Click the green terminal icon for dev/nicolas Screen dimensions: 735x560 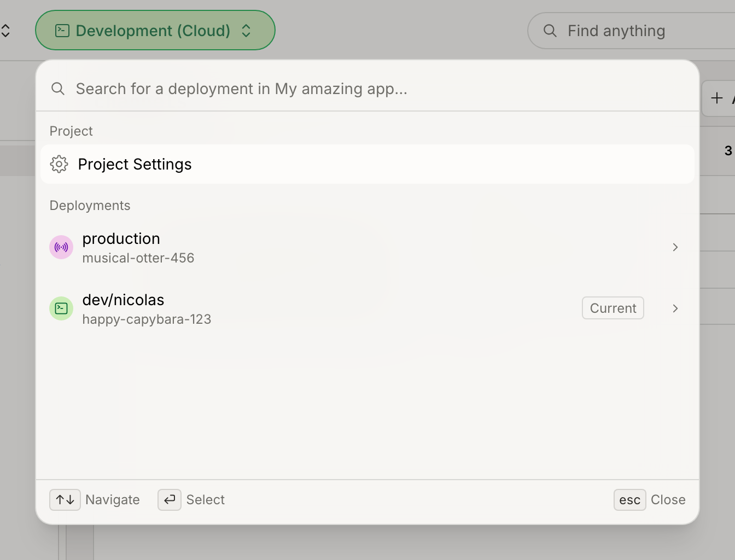click(x=61, y=308)
